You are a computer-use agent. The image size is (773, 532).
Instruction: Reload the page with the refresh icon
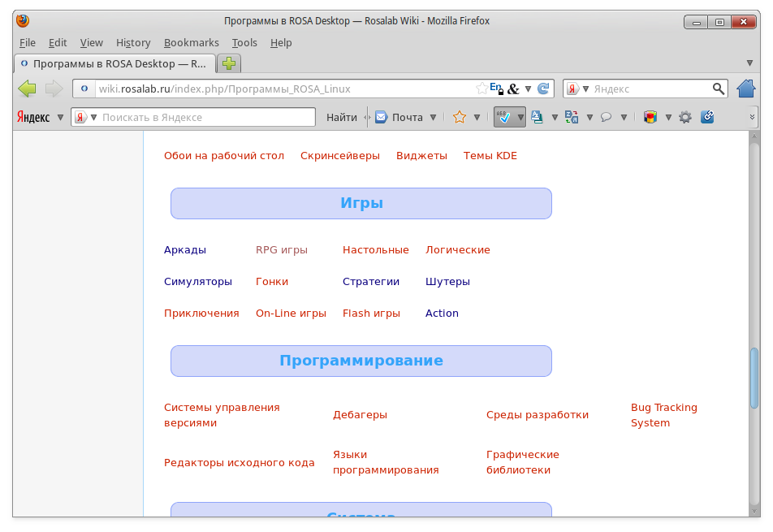[x=543, y=89]
